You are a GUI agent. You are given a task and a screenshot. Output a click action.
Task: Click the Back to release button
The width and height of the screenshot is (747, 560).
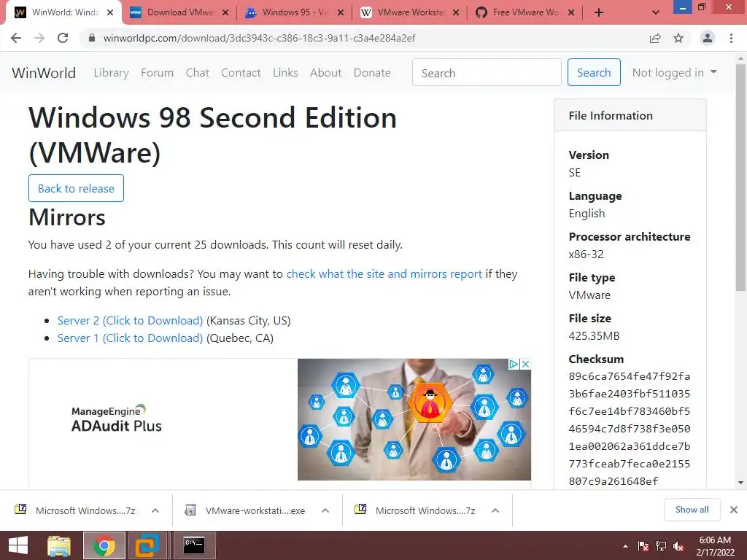coord(76,189)
